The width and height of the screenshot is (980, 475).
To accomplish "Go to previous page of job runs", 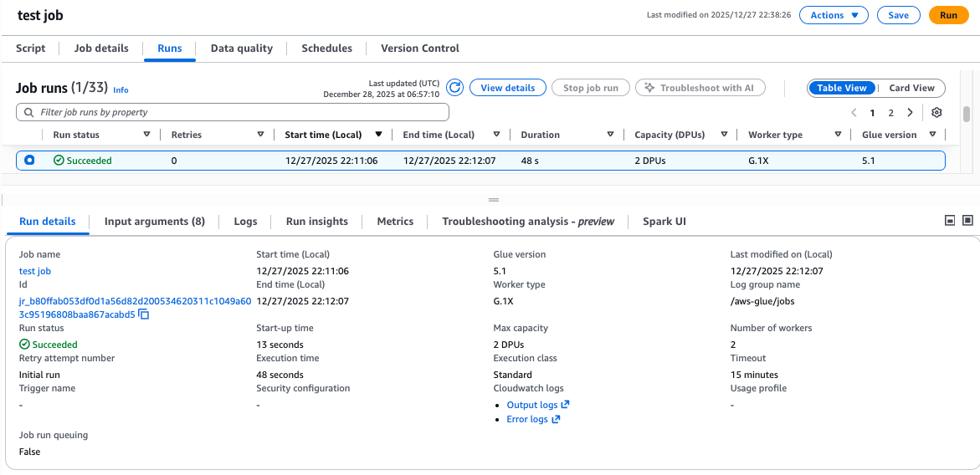I will [x=854, y=113].
